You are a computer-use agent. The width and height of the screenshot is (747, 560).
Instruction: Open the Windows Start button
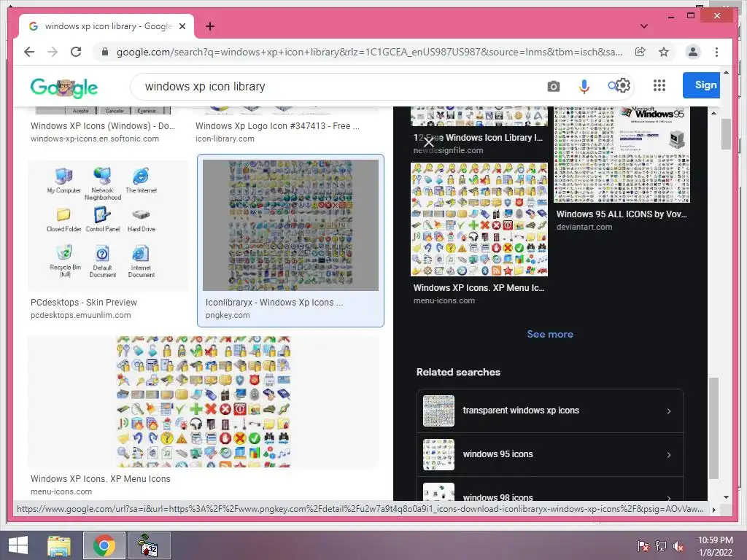18,545
